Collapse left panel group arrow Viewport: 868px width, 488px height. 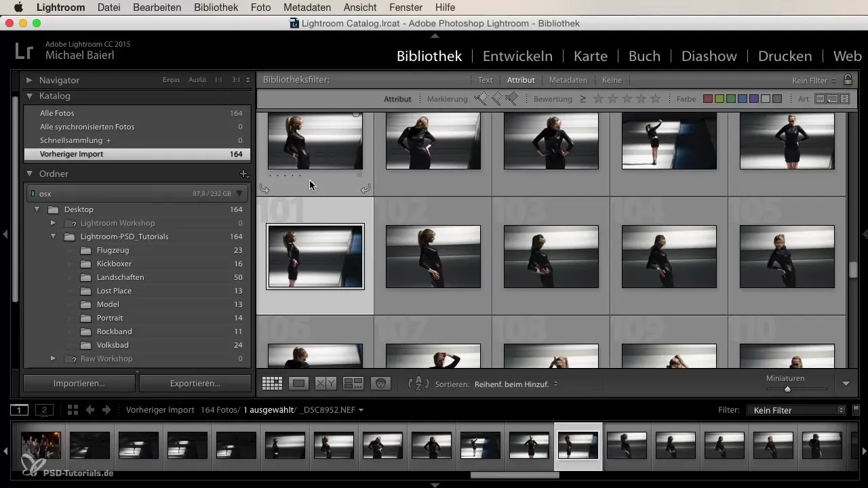coord(5,235)
